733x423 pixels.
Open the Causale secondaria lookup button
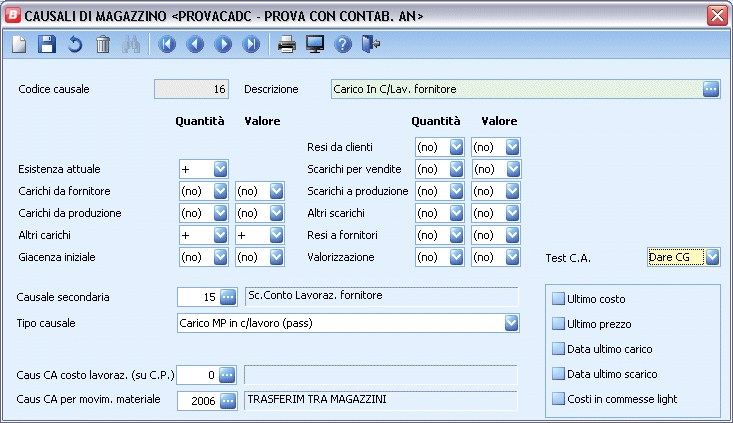[228, 297]
